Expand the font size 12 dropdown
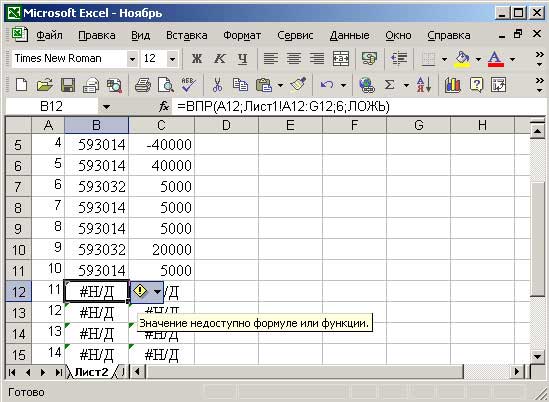 click(172, 59)
